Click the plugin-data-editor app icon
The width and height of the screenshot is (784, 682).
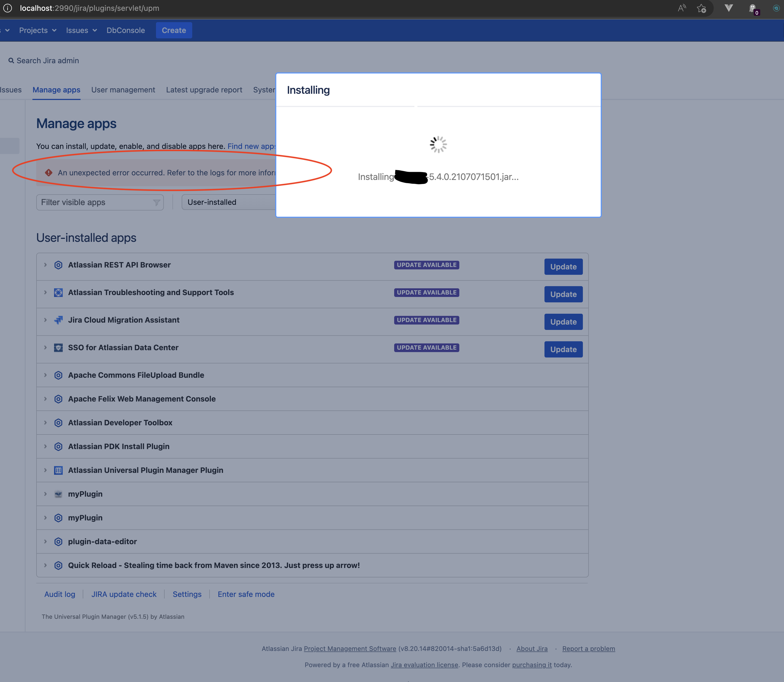point(58,541)
